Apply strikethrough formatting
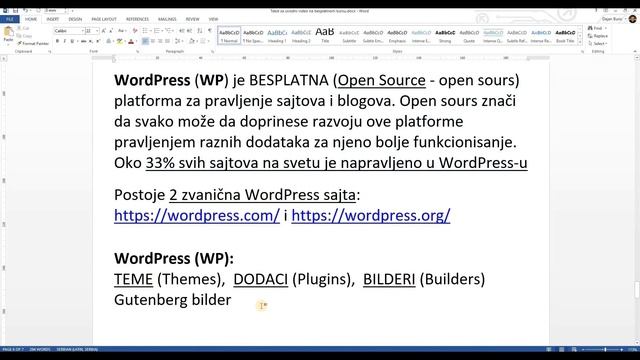 (x=83, y=41)
